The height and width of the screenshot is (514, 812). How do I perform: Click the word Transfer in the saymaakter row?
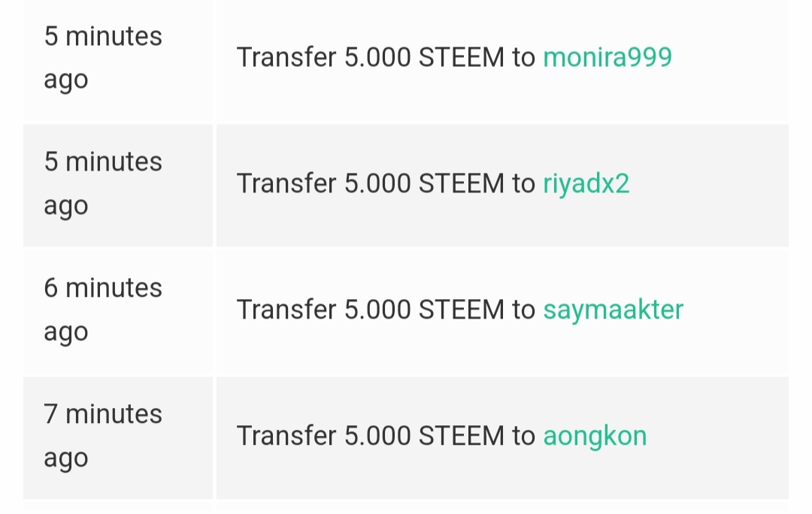pos(286,310)
